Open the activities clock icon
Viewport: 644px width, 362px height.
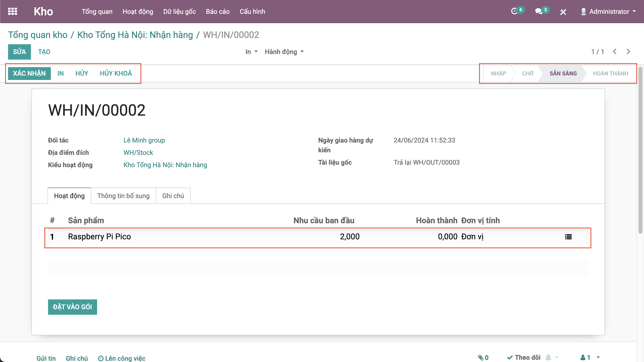click(x=514, y=11)
